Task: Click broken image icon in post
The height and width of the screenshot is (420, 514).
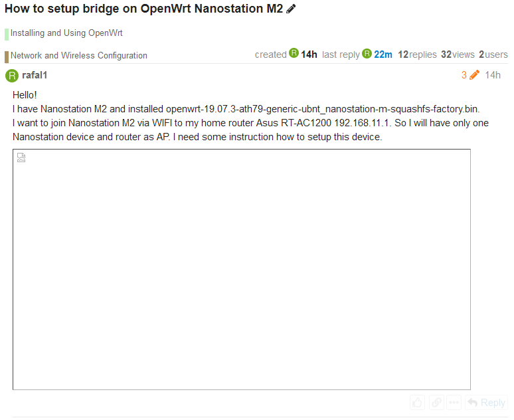Action: click(21, 157)
